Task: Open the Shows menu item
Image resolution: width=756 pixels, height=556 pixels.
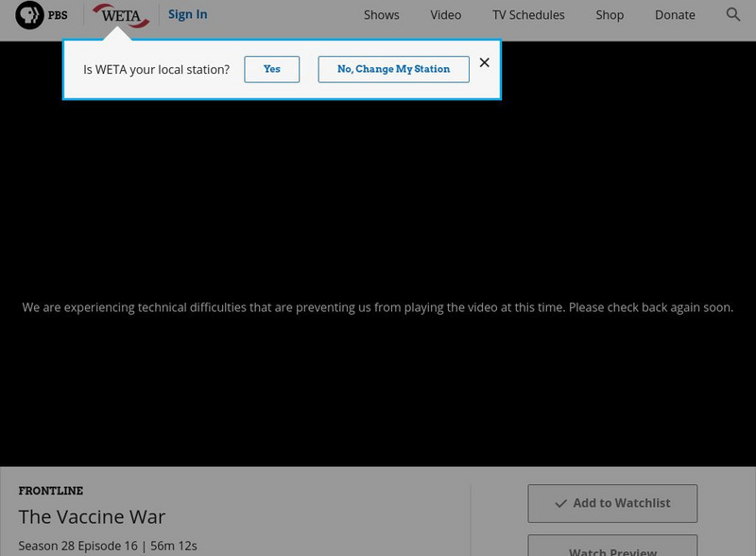Action: tap(381, 15)
